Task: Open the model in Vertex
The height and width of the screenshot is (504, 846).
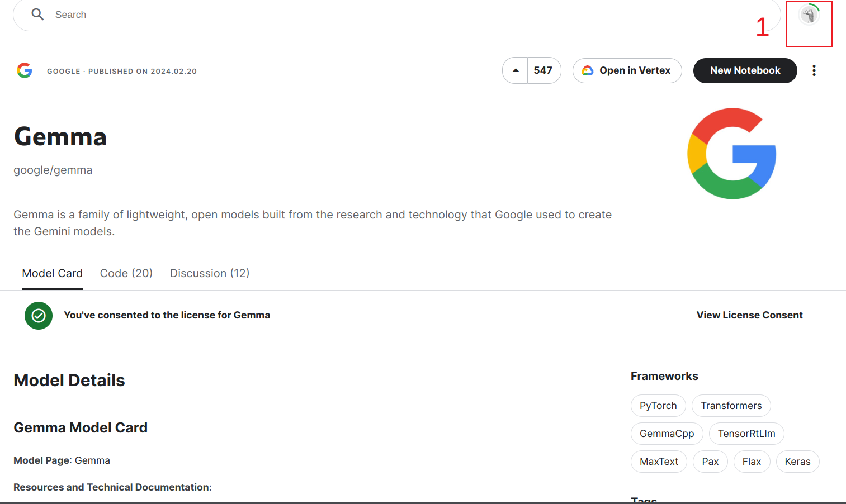Action: (627, 70)
